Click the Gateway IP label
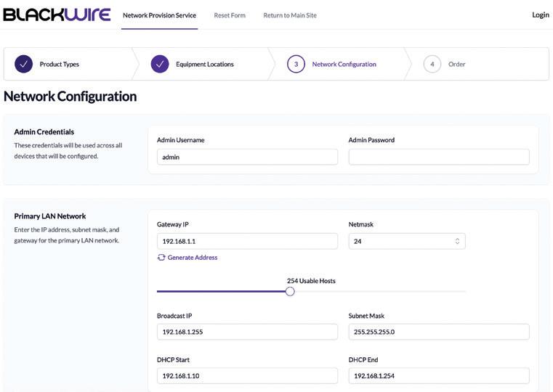Image resolution: width=553 pixels, height=392 pixels. (173, 224)
